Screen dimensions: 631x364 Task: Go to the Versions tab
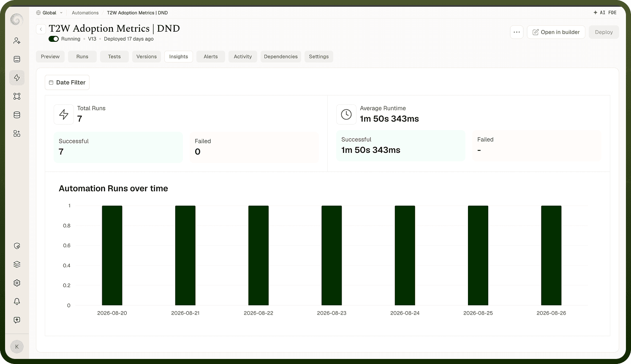(x=147, y=57)
